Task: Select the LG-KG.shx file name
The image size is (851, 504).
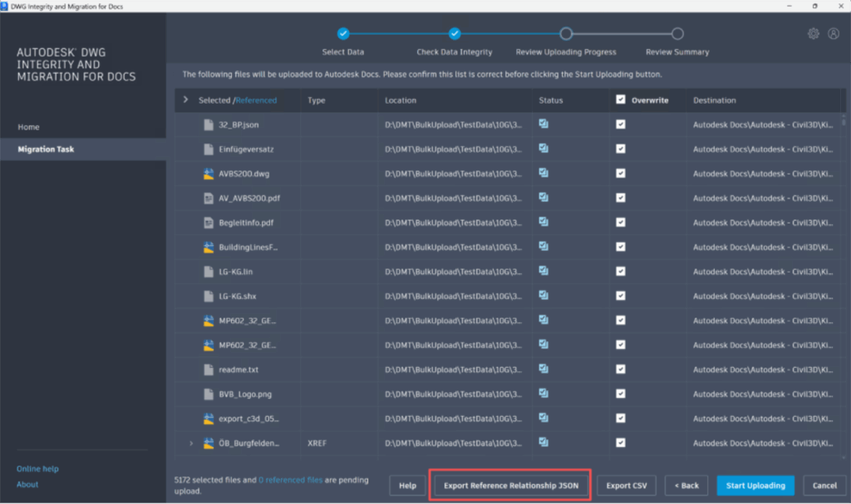Action: (x=237, y=296)
